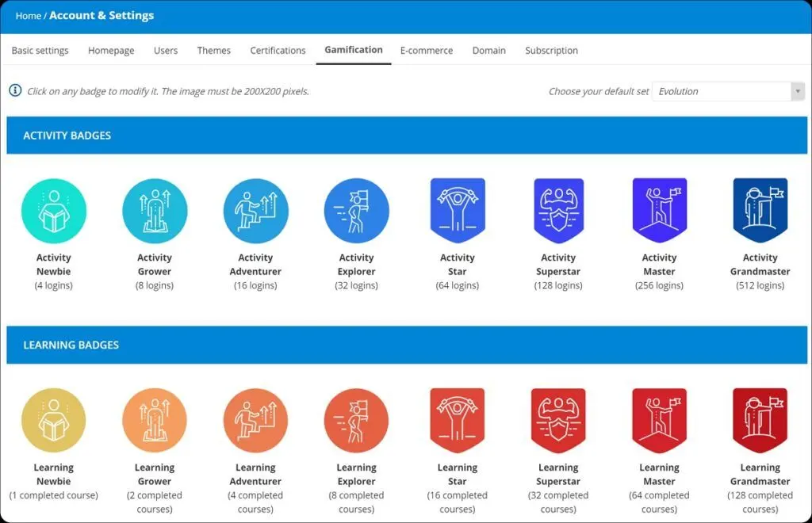Click the 'Learning Superstar' label text
This screenshot has width=812, height=523.
tap(559, 475)
